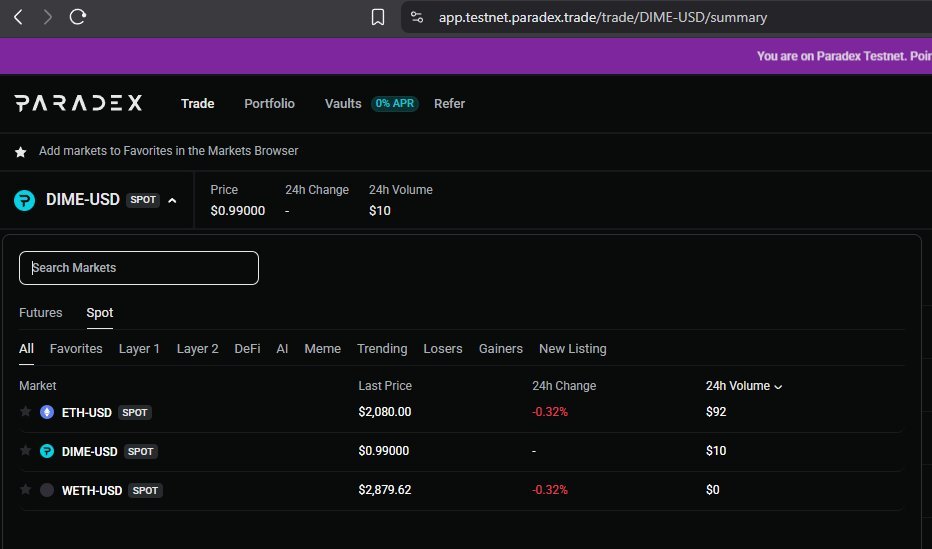The image size is (932, 549).
Task: Click ETH-USD last price $2,080.00
Action: (385, 412)
